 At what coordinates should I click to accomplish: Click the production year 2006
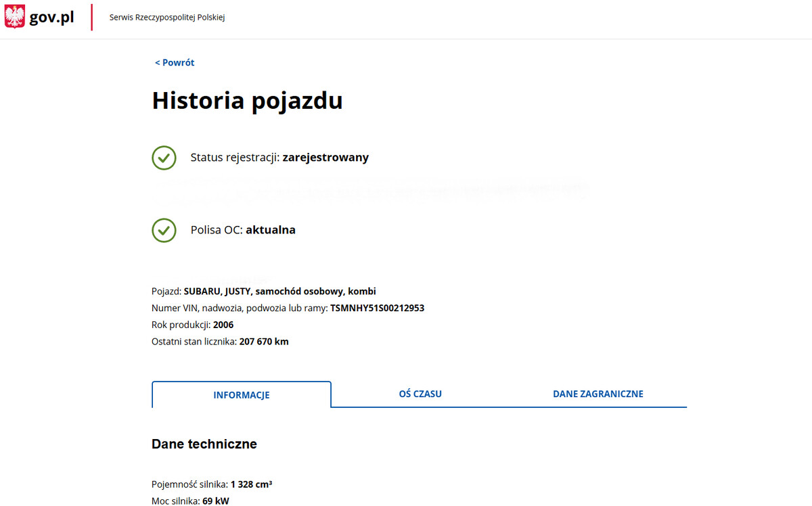point(223,325)
